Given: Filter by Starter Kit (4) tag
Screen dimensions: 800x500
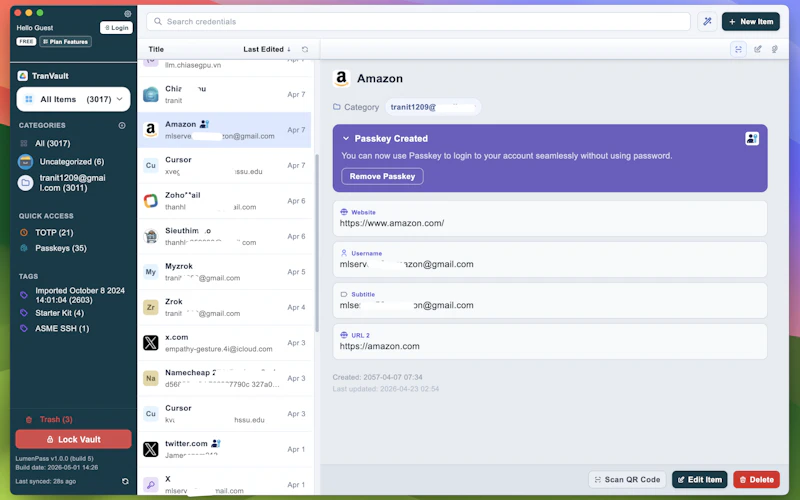Looking at the screenshot, I should (x=59, y=313).
